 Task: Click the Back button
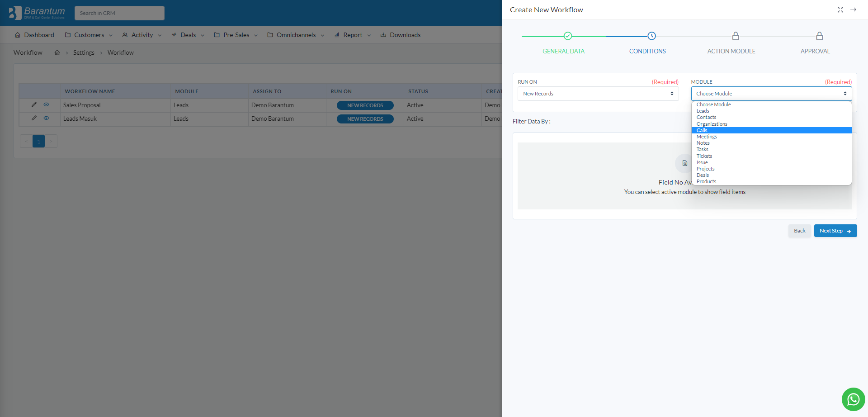pyautogui.click(x=799, y=231)
